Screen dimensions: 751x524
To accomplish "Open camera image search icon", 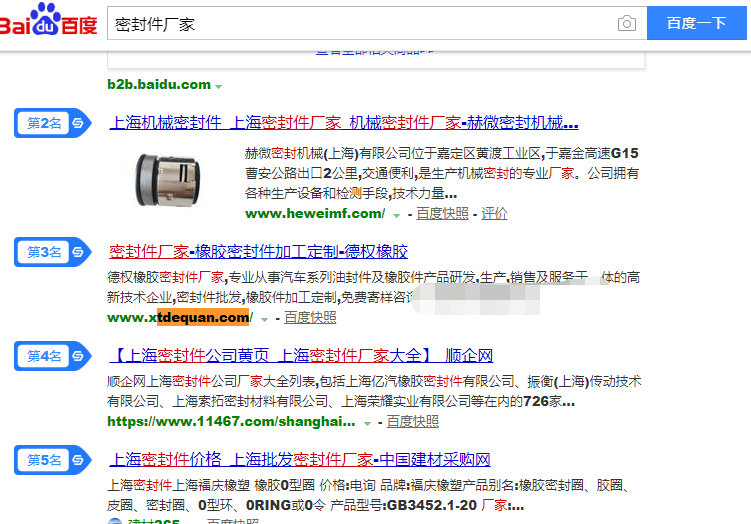I will pyautogui.click(x=626, y=23).
